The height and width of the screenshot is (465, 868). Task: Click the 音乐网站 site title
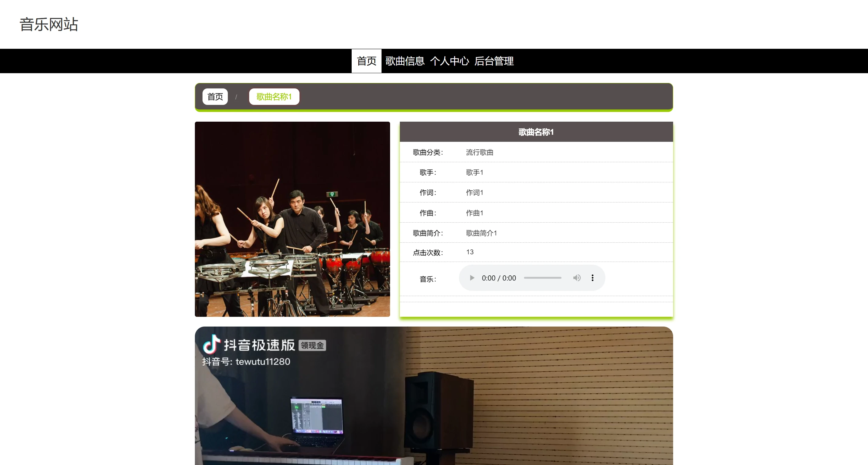point(49,24)
